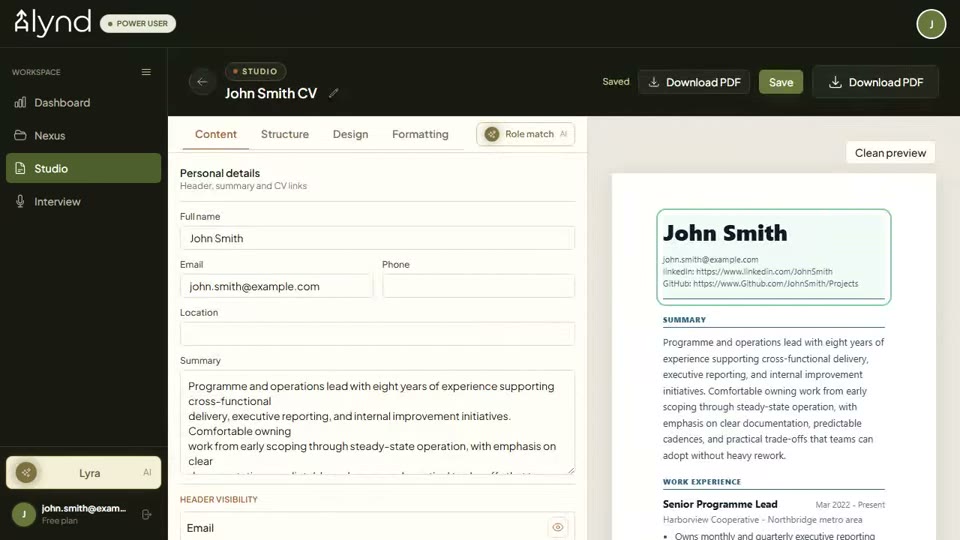The width and height of the screenshot is (960, 540).
Task: Focus the Full name field
Action: (x=377, y=238)
